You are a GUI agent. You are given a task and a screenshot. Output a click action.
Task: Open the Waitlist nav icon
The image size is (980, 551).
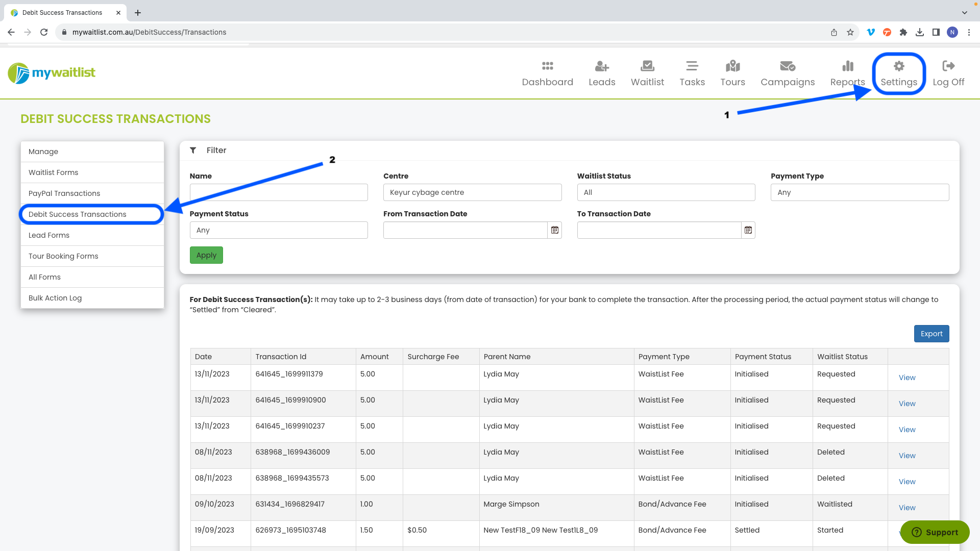[647, 66]
